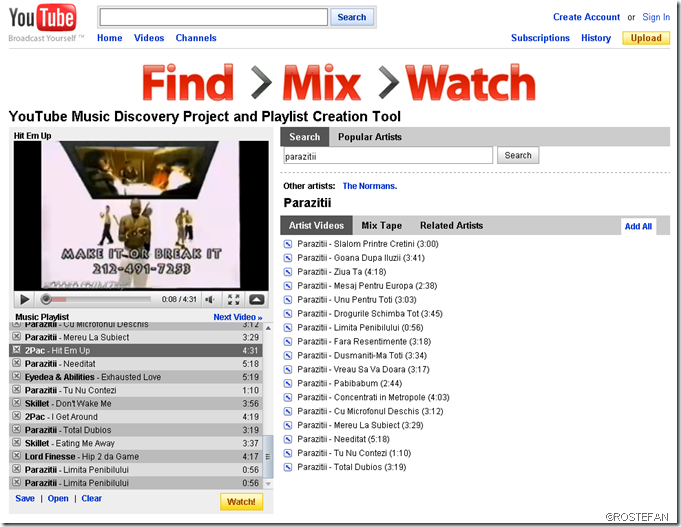This screenshot has width=681, height=527.
Task: Add Vreau Sa Va Doara via its icon
Action: click(288, 370)
